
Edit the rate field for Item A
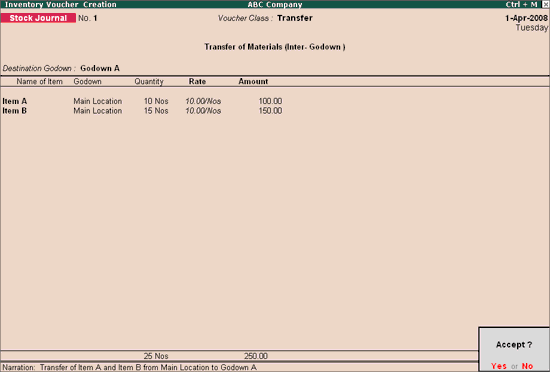(203, 101)
